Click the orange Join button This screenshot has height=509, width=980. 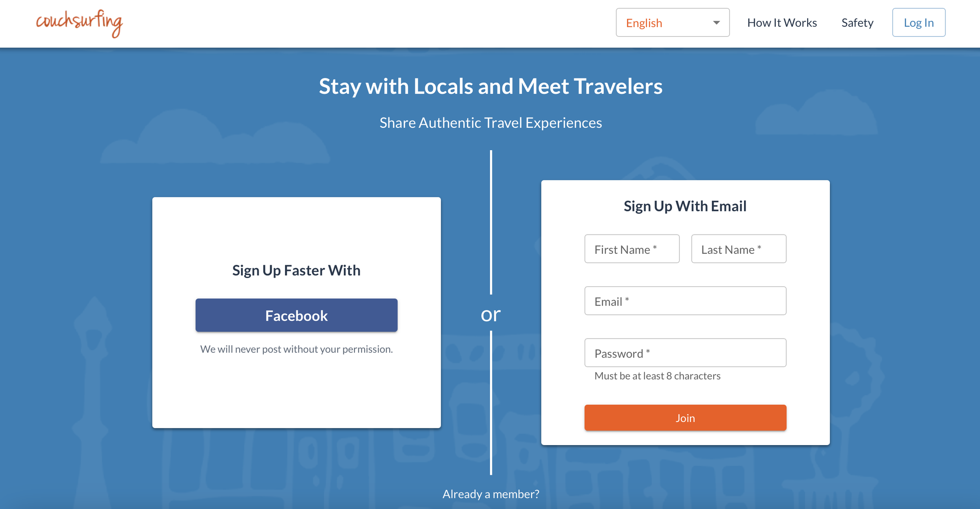[685, 418]
